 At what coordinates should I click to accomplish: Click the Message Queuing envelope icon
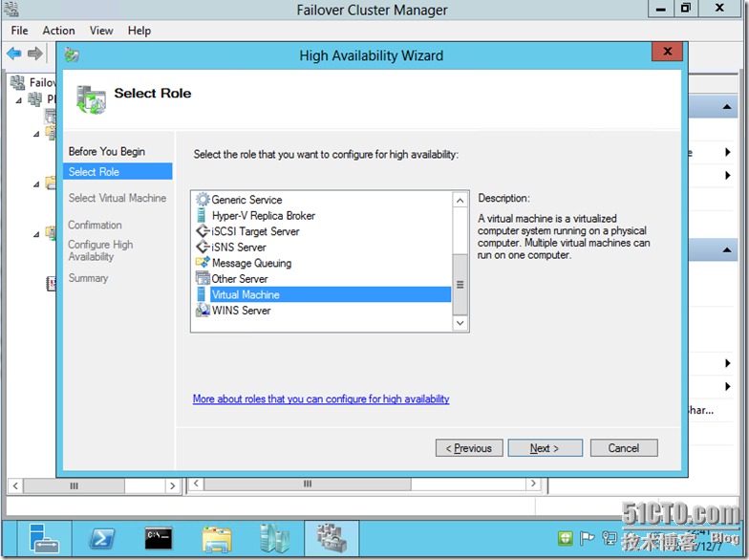coord(203,262)
